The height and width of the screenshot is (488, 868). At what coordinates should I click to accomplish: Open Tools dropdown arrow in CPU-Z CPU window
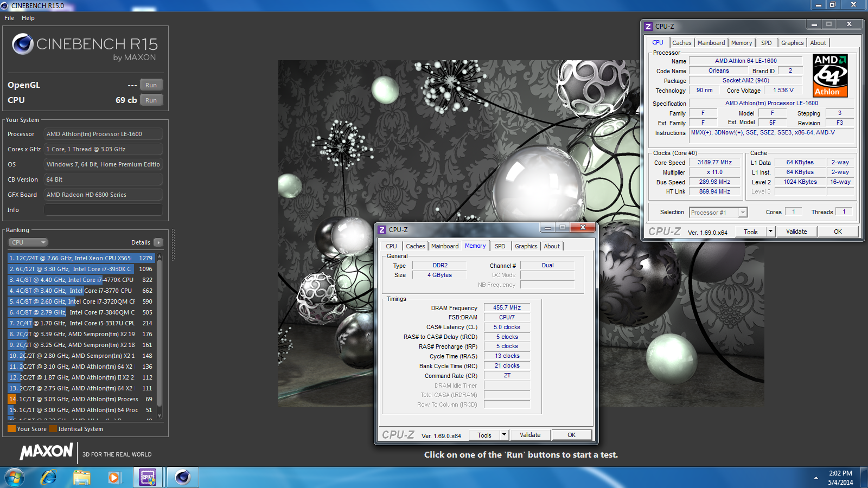pos(770,232)
